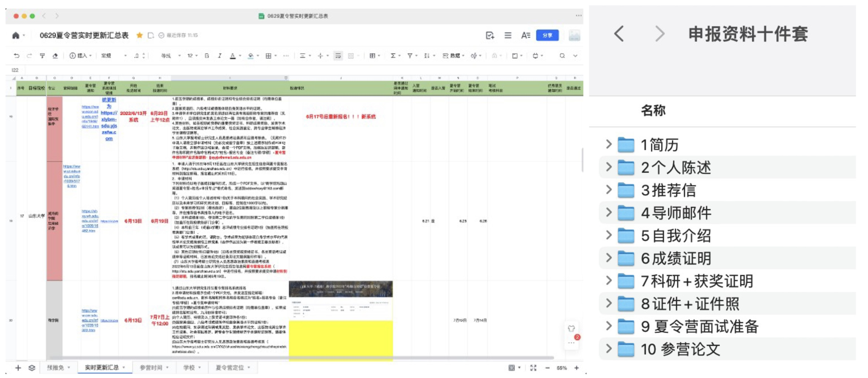Open the font size 12 dropdown

192,56
